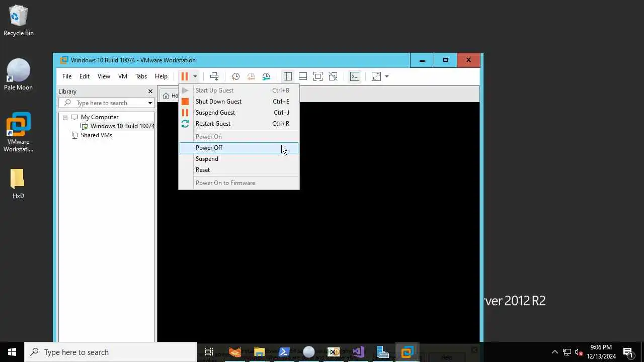644x362 pixels.
Task: Take a snapshot using the clock-plus icon
Action: 235,76
